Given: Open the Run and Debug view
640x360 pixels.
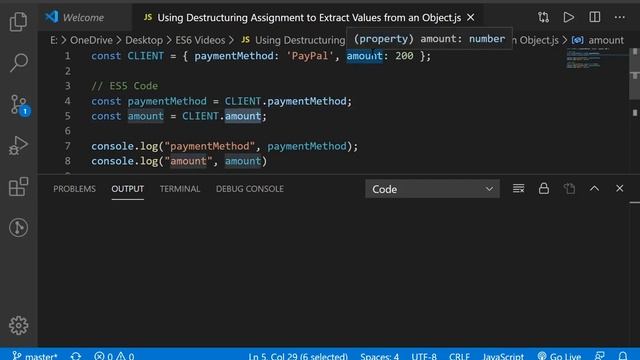Looking at the screenshot, I should pyautogui.click(x=18, y=146).
